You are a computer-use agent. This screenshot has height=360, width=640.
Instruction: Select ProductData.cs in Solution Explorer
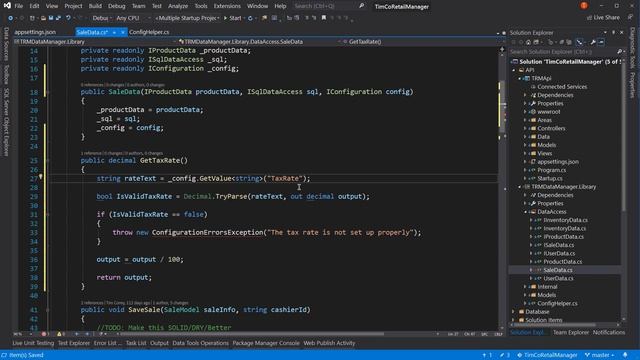coord(562,262)
